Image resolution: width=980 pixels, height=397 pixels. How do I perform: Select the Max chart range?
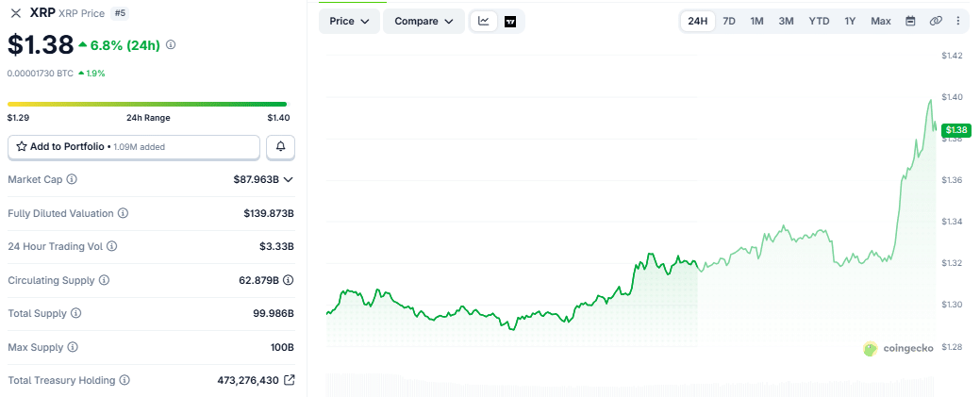[x=881, y=22]
